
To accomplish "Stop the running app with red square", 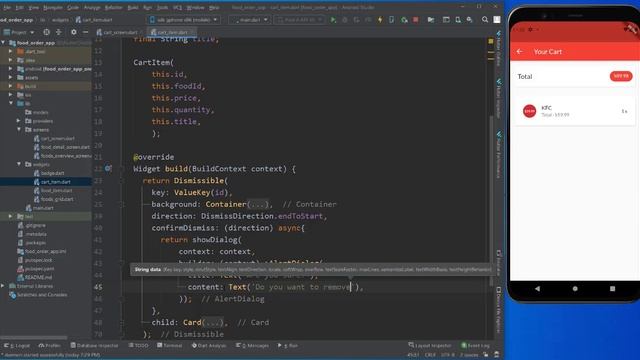I will pyautogui.click(x=416, y=20).
